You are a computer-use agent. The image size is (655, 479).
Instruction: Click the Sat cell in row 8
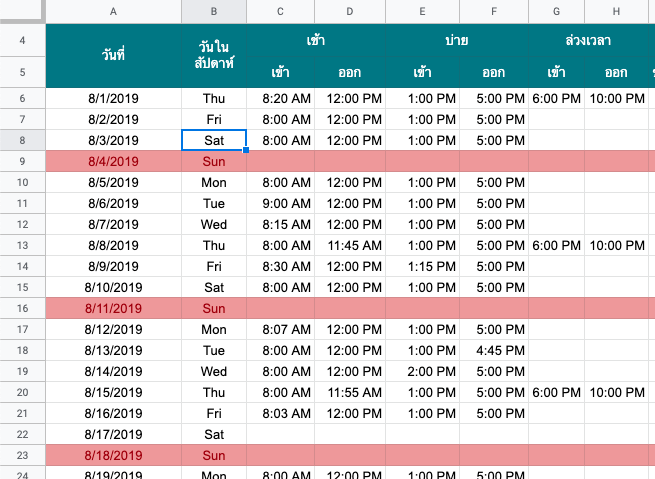point(214,140)
